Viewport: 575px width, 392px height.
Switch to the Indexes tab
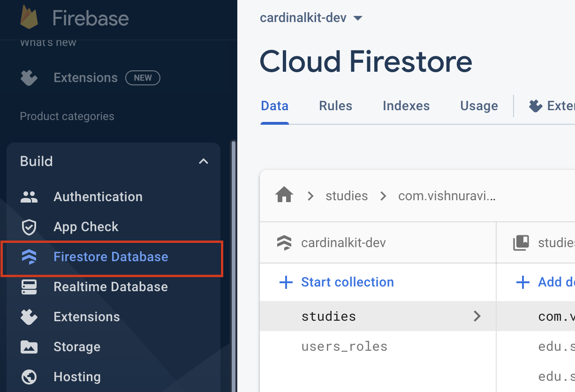tap(406, 106)
